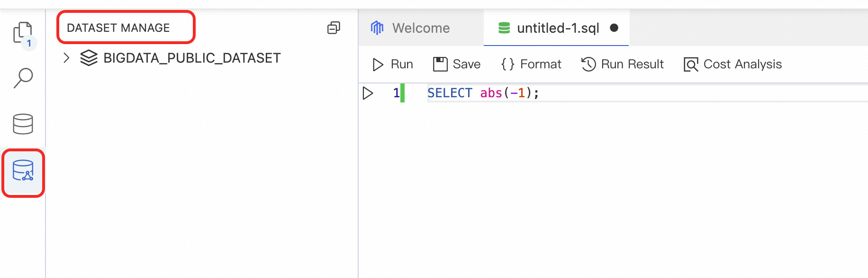The image size is (868, 278).
Task: Select the BIGDATA_PUBLIC_DATASET tree item
Action: pos(192,58)
